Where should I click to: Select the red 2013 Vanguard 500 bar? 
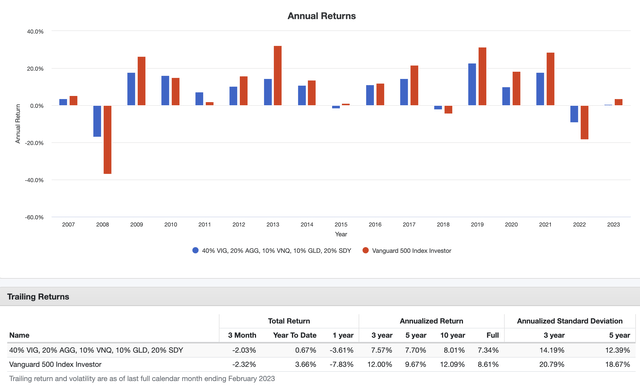pyautogui.click(x=278, y=75)
